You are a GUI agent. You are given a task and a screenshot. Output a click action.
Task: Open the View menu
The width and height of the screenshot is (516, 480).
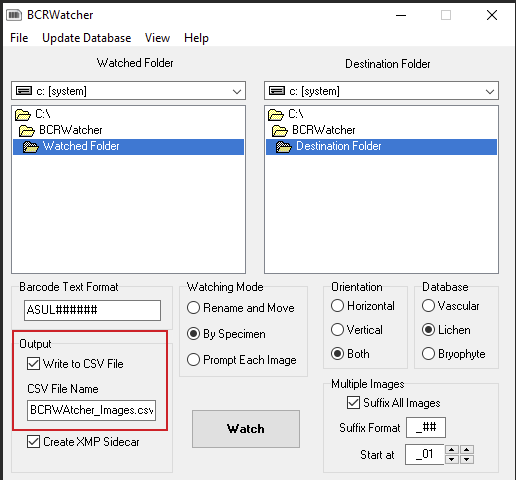pos(157,38)
